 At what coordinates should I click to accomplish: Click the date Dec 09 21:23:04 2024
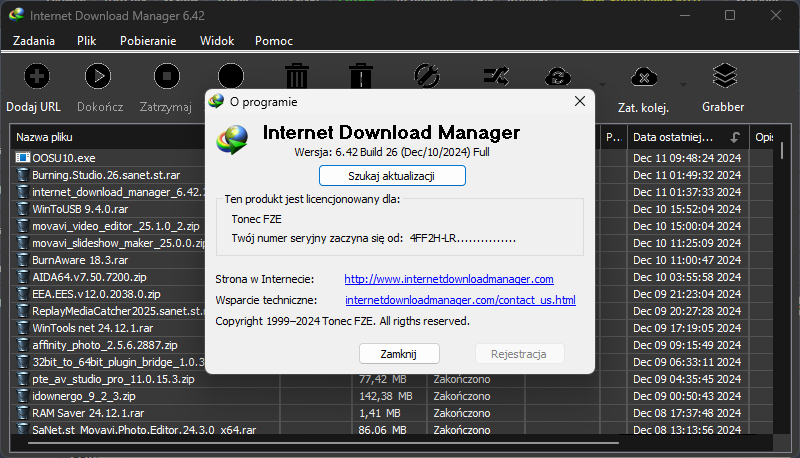(x=687, y=294)
